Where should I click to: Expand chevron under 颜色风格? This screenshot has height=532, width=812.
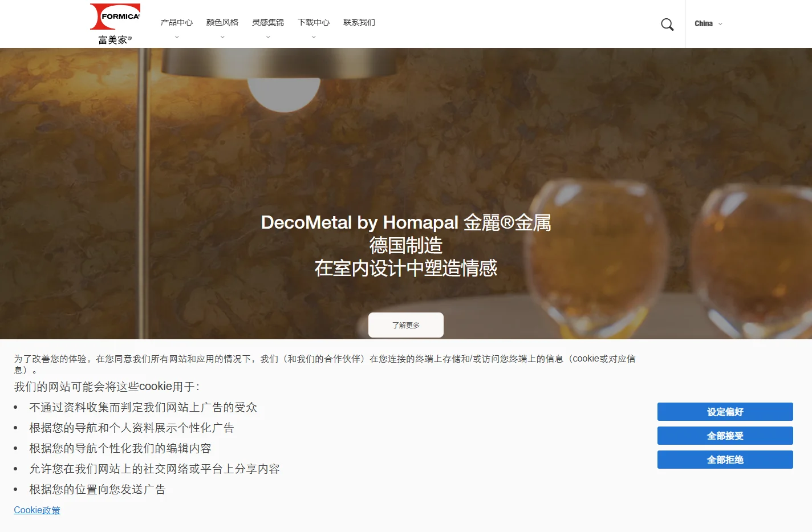pos(222,37)
